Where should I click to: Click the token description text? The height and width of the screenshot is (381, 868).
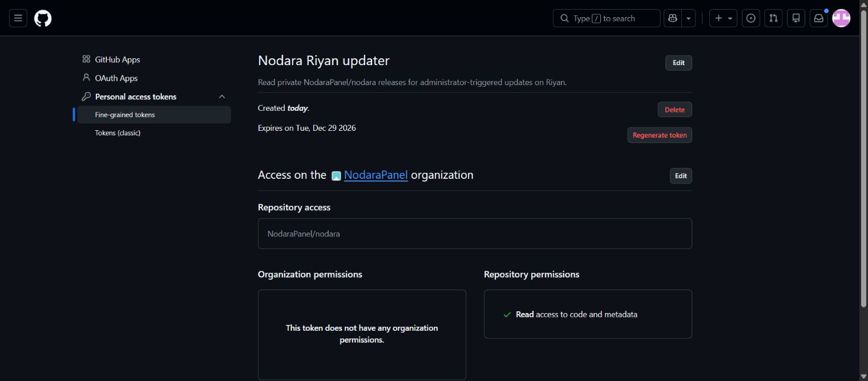(x=412, y=82)
